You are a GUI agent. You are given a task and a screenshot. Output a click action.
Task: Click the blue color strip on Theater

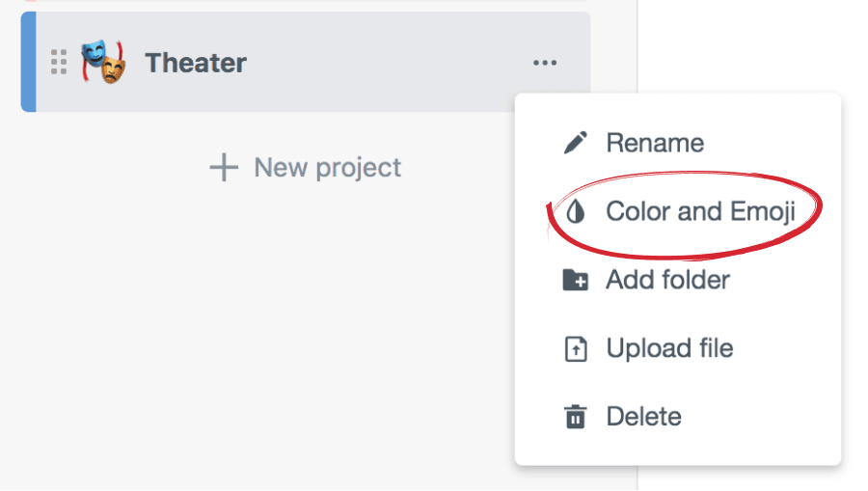click(x=28, y=63)
